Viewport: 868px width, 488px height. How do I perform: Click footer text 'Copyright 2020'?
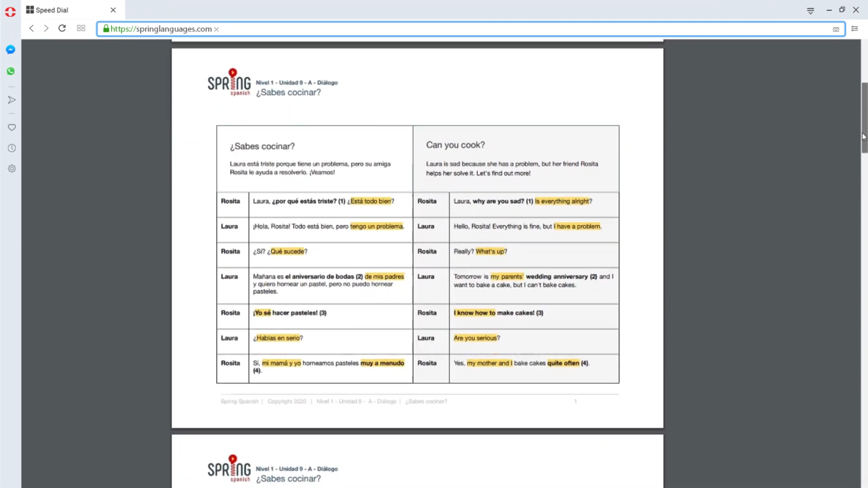tap(286, 401)
